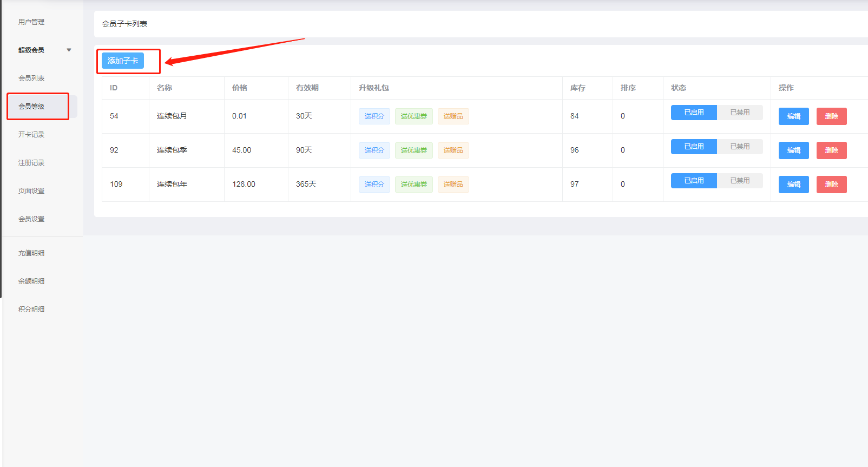
Task: Click stock value 84
Action: pyautogui.click(x=575, y=116)
